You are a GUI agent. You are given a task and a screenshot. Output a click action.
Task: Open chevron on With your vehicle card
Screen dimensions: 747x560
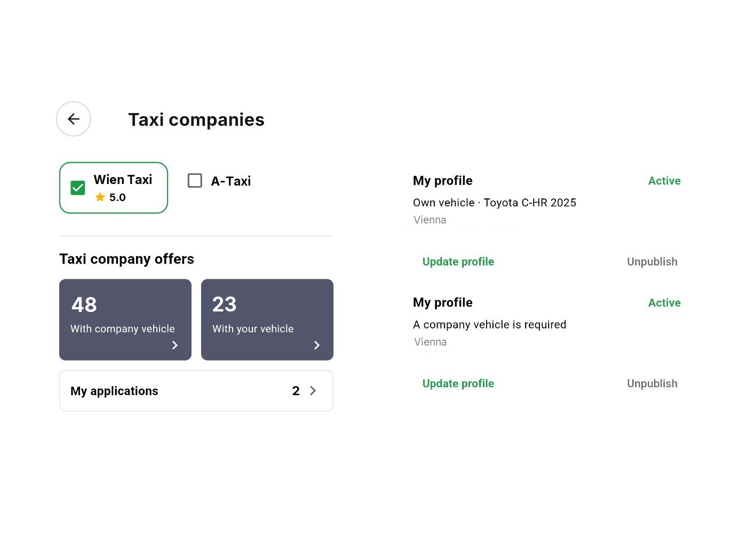316,345
